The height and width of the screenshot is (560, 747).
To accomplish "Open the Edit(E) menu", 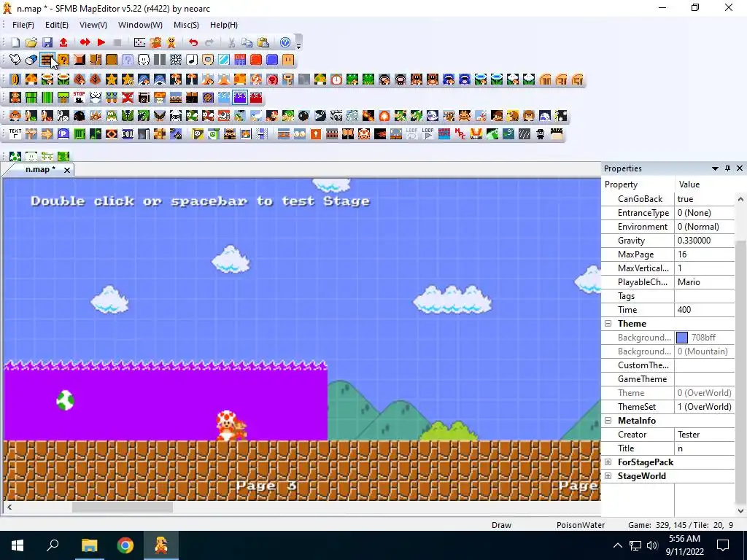I will point(57,25).
